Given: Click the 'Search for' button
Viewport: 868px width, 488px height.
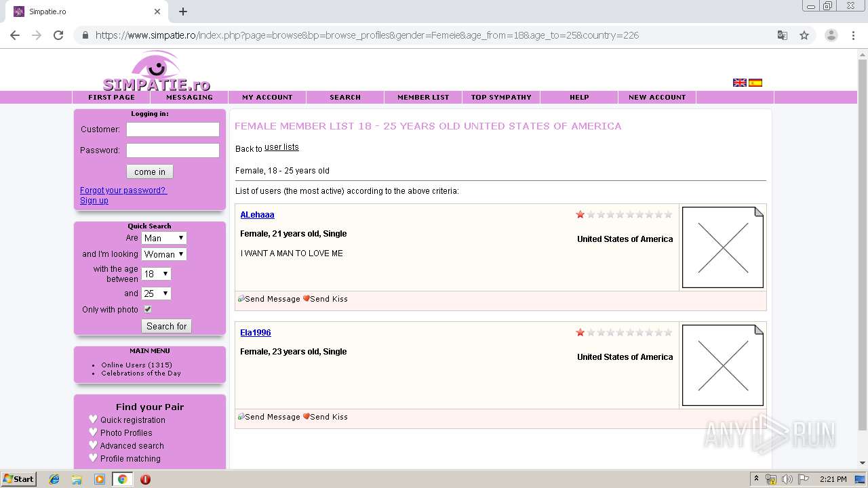Looking at the screenshot, I should pos(167,326).
